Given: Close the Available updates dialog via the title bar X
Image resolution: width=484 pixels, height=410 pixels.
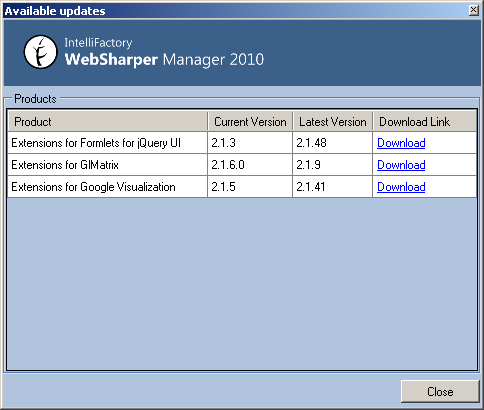Looking at the screenshot, I should 473,10.
